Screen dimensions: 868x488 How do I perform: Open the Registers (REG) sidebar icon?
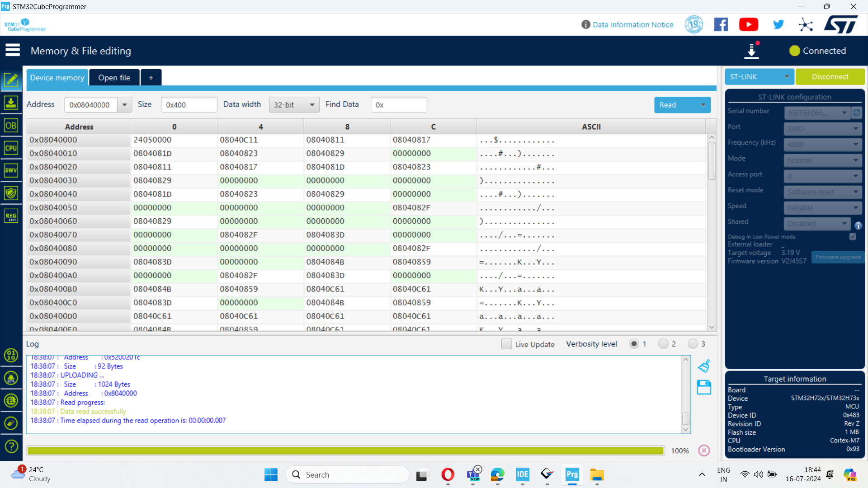(x=11, y=216)
